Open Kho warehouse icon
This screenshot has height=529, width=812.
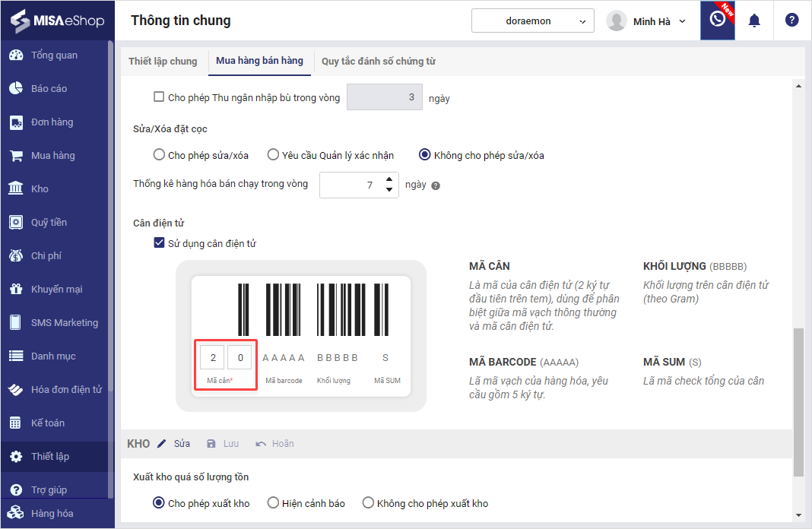click(16, 189)
